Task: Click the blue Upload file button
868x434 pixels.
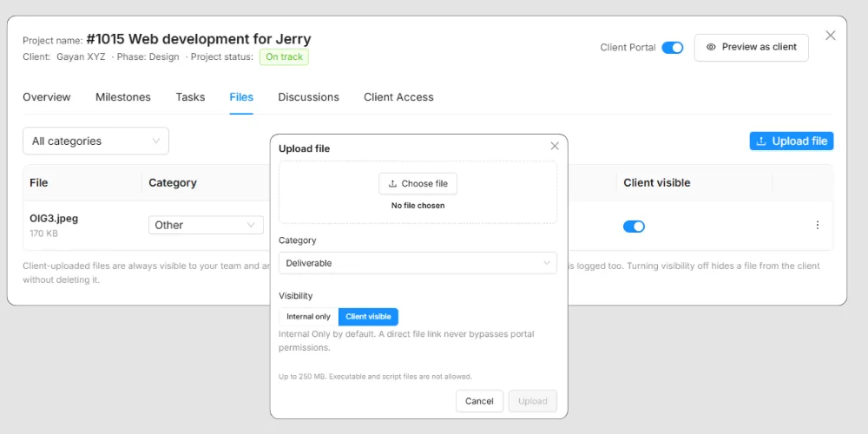Action: pos(792,141)
